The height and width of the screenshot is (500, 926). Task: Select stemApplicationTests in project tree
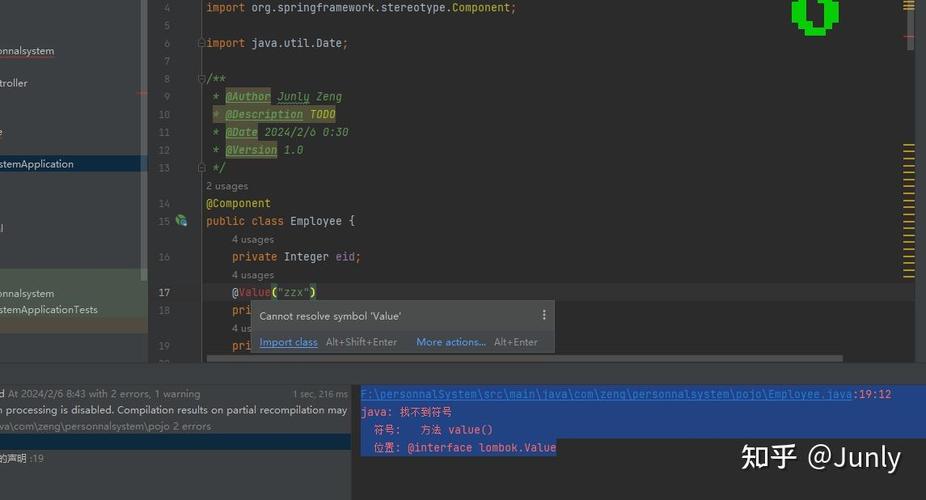tap(48, 309)
